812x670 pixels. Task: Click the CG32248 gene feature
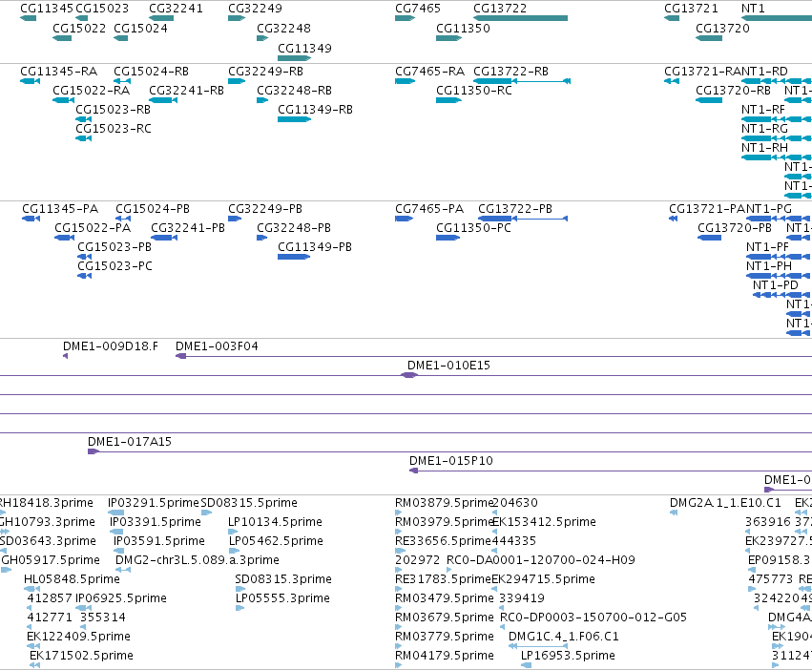click(262, 38)
